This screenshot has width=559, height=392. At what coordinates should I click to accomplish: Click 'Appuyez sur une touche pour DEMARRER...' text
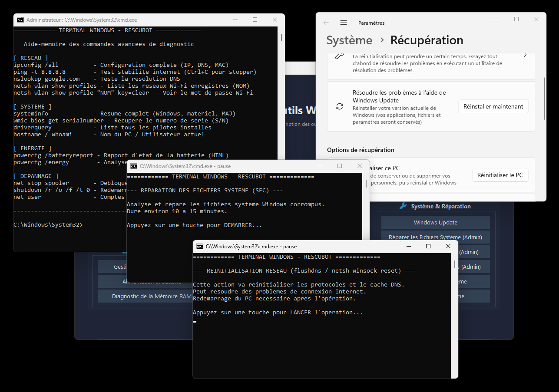[x=195, y=225]
